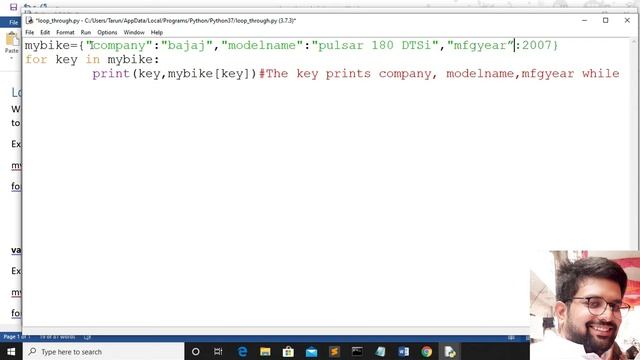Click the "bajaj" string in code
Viewport: 640px width, 360px height.
(187, 45)
